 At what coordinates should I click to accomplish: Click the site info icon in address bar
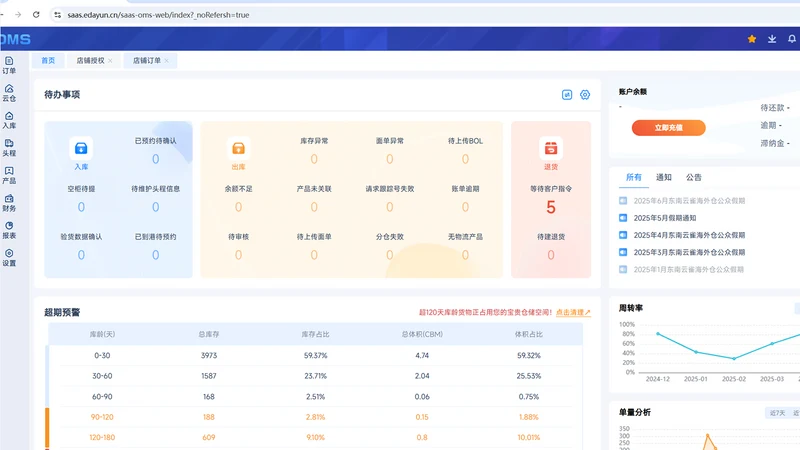(x=57, y=15)
